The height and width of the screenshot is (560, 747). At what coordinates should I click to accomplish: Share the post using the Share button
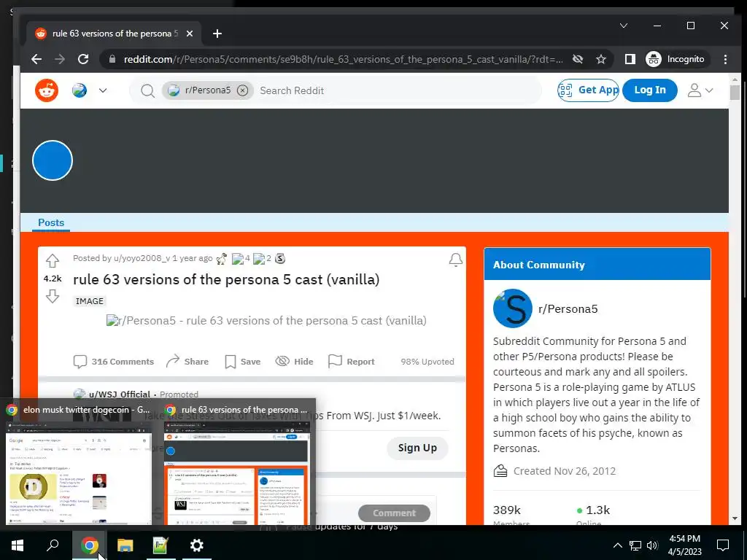tap(187, 362)
